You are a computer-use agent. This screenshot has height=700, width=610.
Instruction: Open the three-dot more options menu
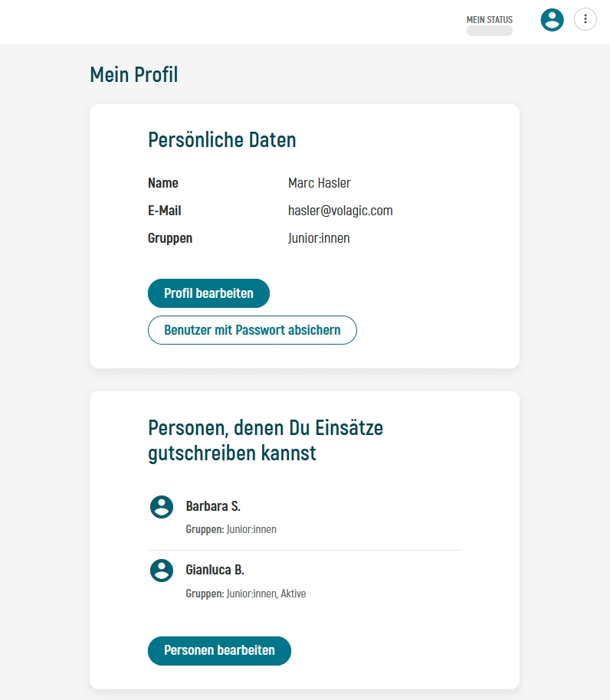click(585, 20)
